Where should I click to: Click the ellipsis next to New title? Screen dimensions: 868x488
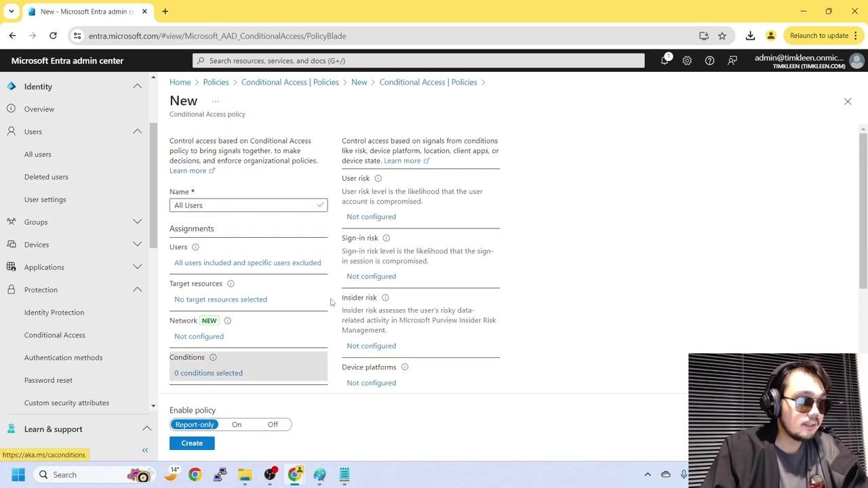click(x=216, y=101)
